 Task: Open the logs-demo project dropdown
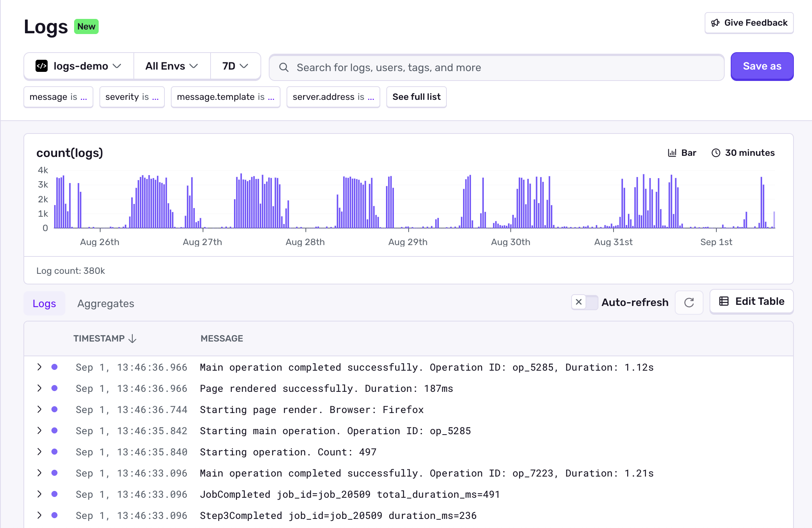click(79, 66)
